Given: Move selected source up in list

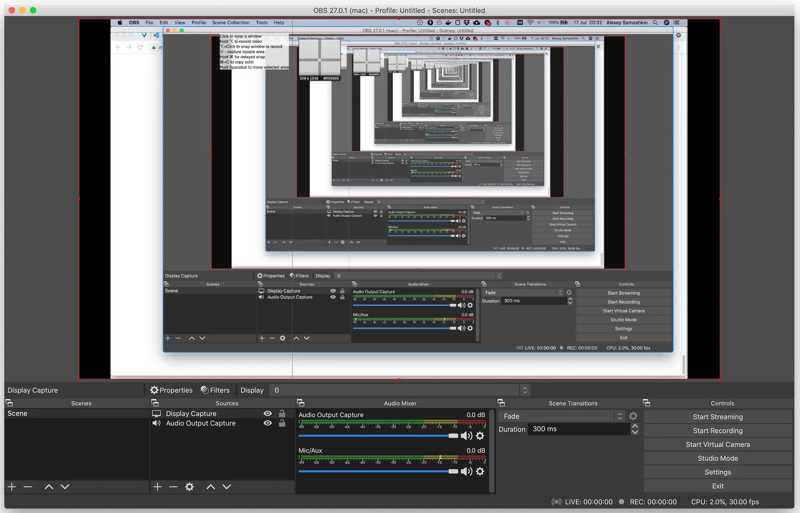Looking at the screenshot, I should click(210, 487).
